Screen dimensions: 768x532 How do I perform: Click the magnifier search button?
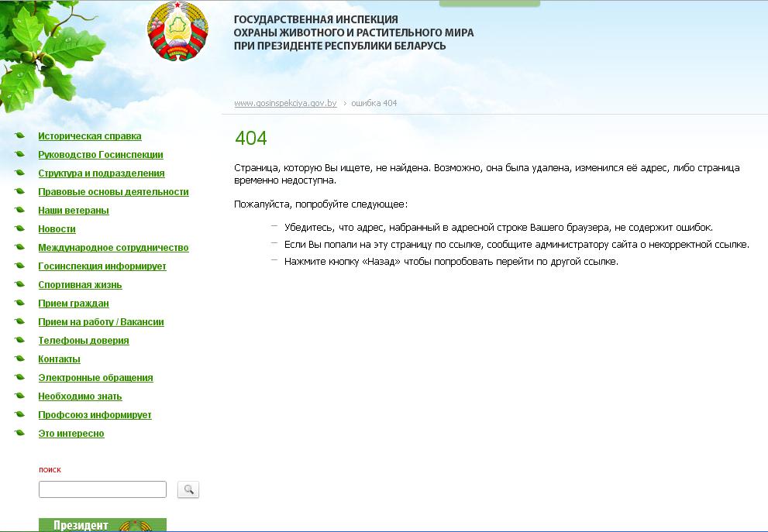[x=188, y=489]
